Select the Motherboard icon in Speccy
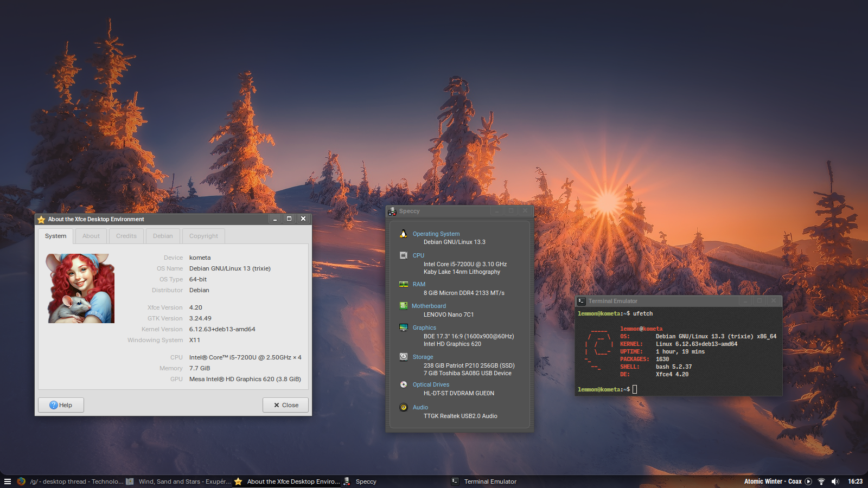This screenshot has height=488, width=868. pyautogui.click(x=404, y=306)
